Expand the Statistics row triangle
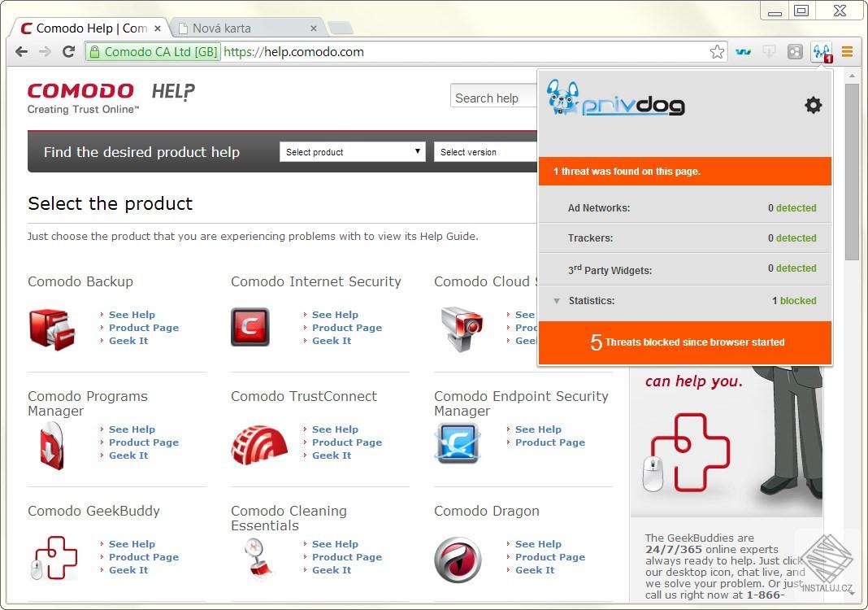 click(557, 301)
